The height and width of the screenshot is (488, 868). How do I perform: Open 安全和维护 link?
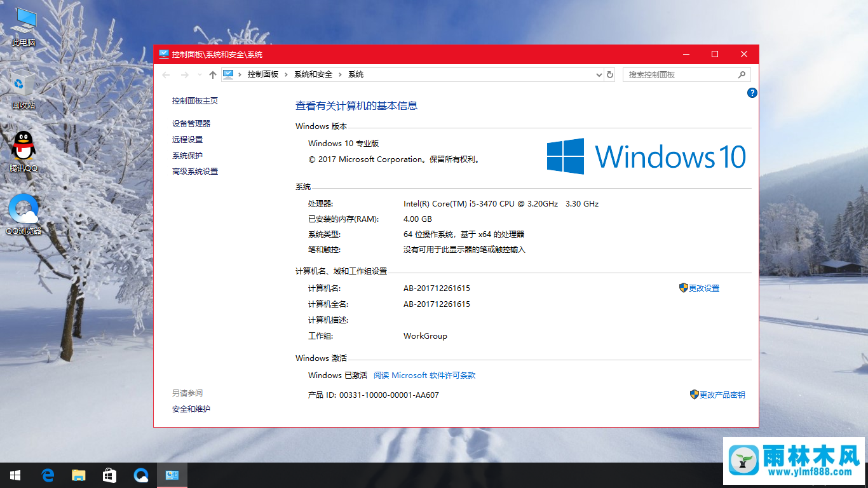pos(191,409)
